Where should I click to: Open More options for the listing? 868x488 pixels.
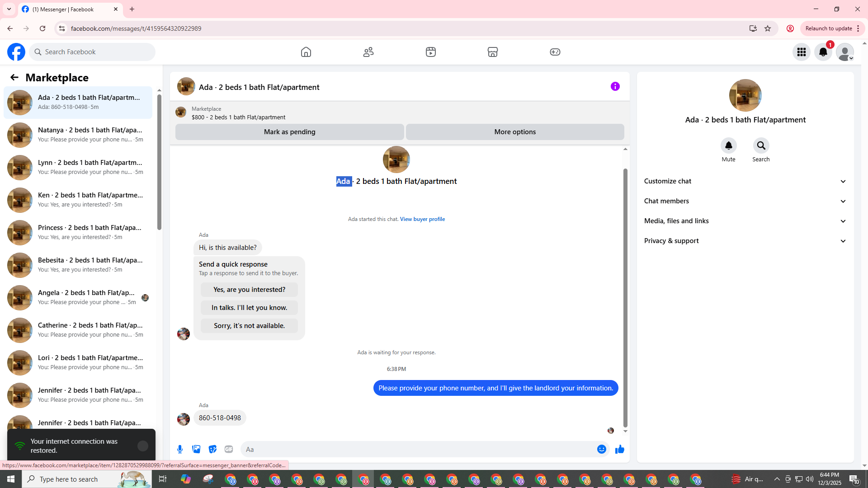coord(515,132)
